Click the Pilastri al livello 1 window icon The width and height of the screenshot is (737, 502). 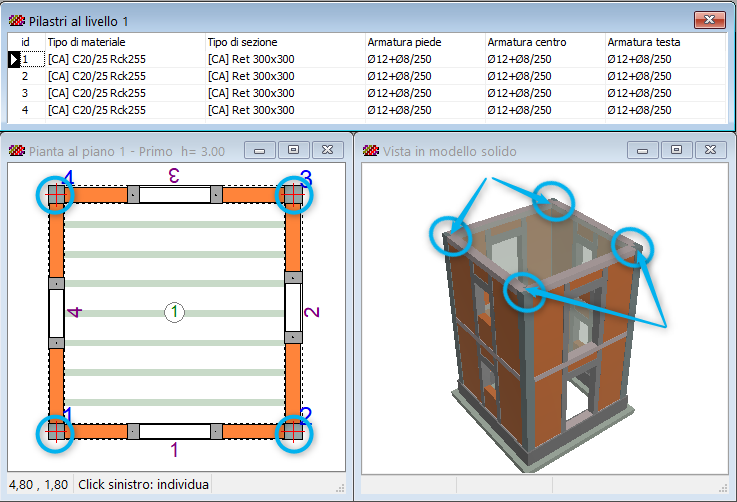[x=17, y=20]
